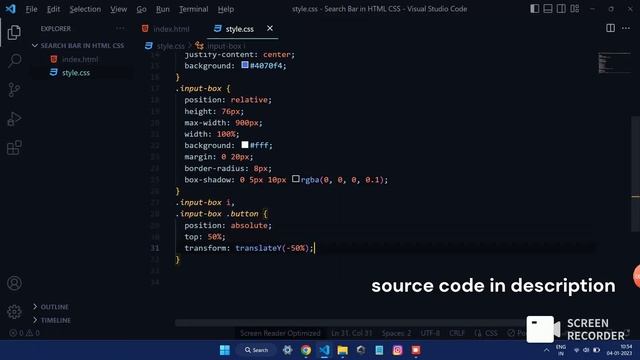Open the Edit menu
The height and width of the screenshot is (360, 640).
(x=53, y=9)
